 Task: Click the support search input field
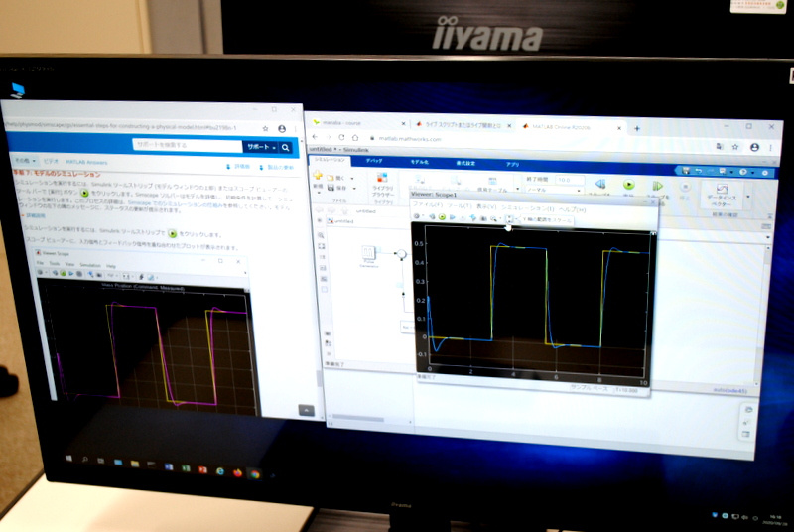(x=184, y=145)
